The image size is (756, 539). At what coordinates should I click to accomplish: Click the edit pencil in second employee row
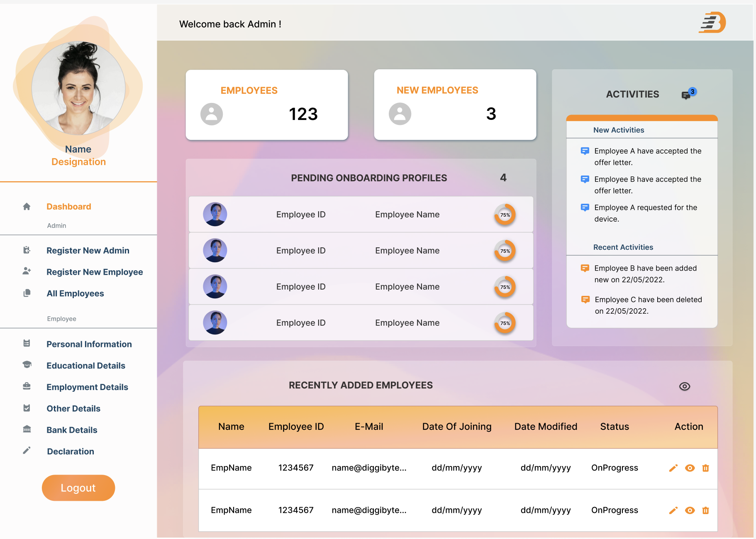(673, 510)
